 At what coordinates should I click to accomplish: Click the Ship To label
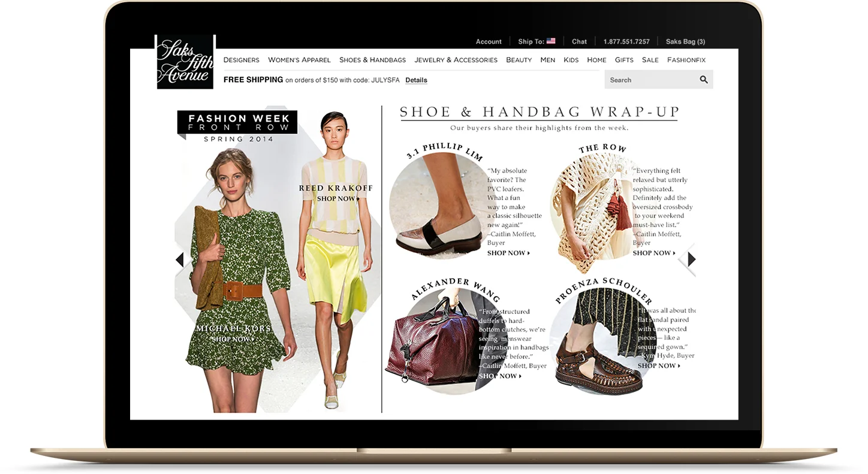tap(531, 41)
